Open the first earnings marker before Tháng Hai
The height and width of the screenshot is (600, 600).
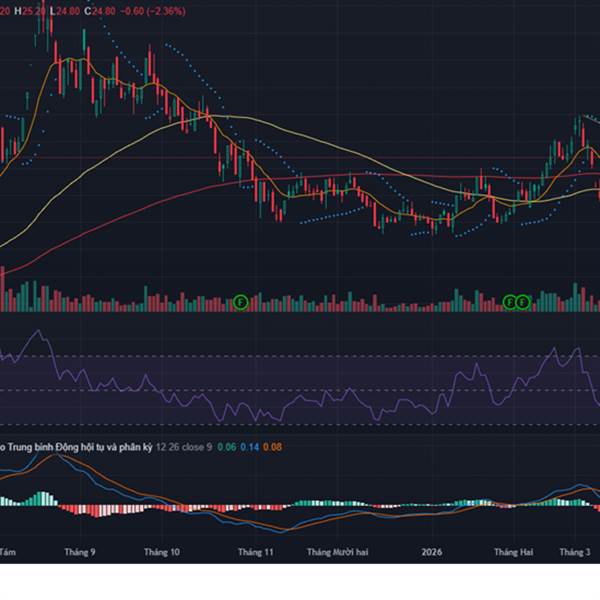click(510, 302)
